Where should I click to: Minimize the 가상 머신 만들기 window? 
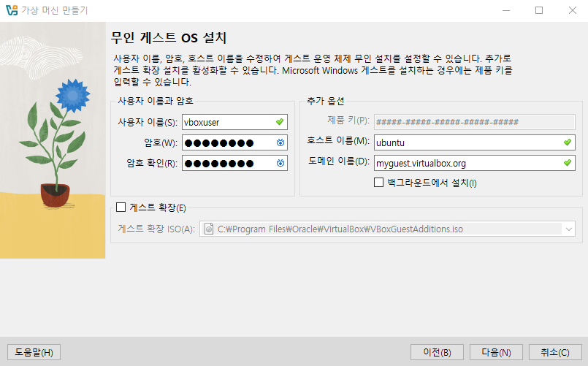[x=506, y=10]
